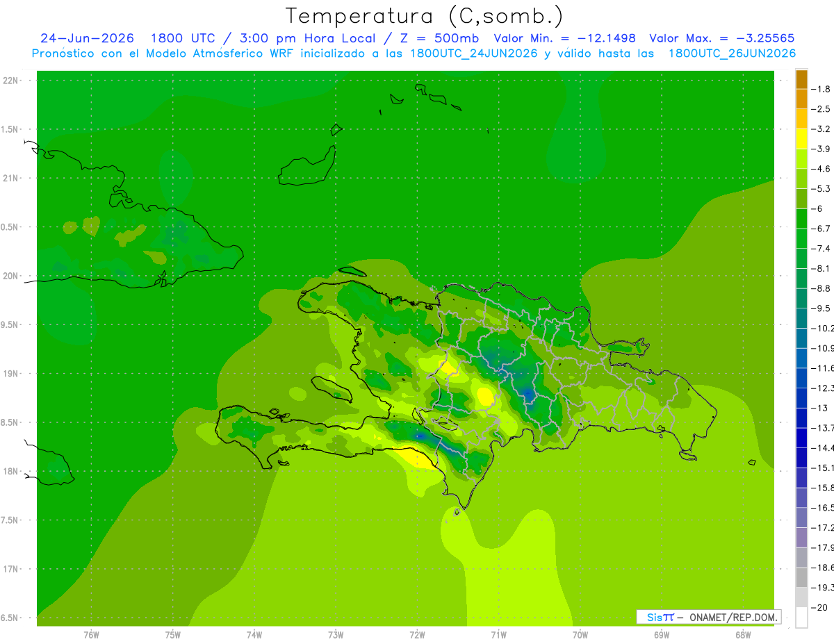Click the initialization time '1800UTC_24JUN2026'
The image size is (834, 644).
(473, 53)
